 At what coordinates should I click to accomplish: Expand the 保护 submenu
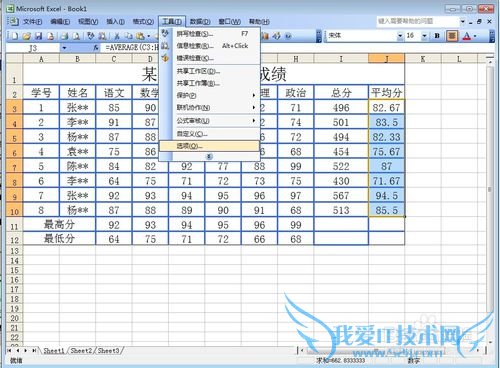click(254, 95)
